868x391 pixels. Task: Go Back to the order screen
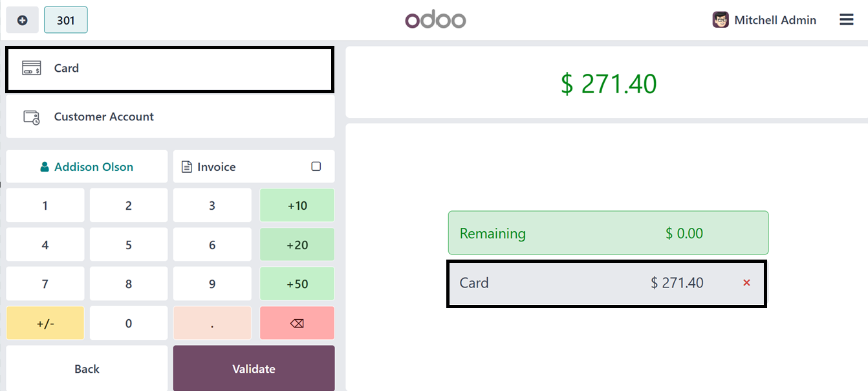point(87,368)
